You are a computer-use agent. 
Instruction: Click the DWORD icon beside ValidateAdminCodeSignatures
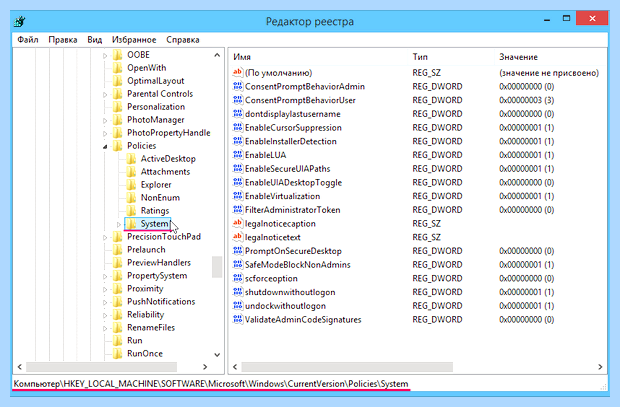(238, 320)
